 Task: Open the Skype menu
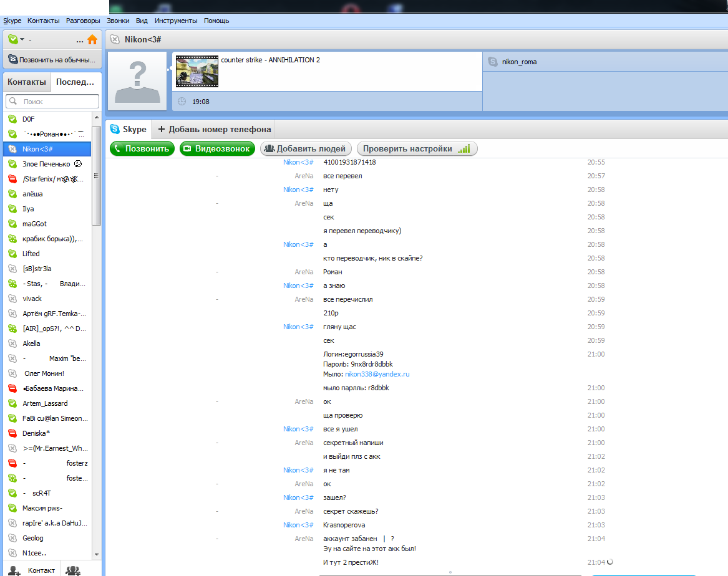tap(12, 21)
